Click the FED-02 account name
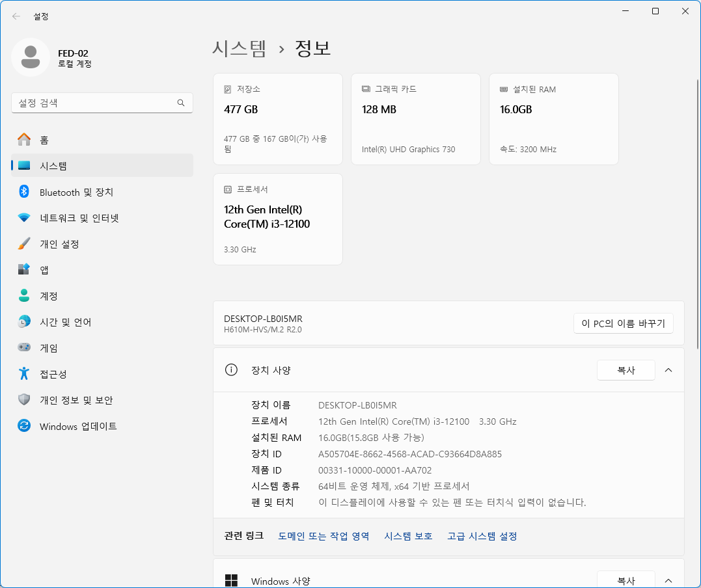Viewport: 701px width, 588px height. tap(74, 53)
